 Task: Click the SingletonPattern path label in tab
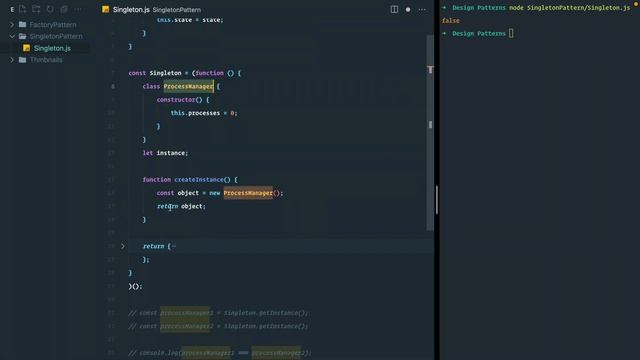(x=177, y=10)
